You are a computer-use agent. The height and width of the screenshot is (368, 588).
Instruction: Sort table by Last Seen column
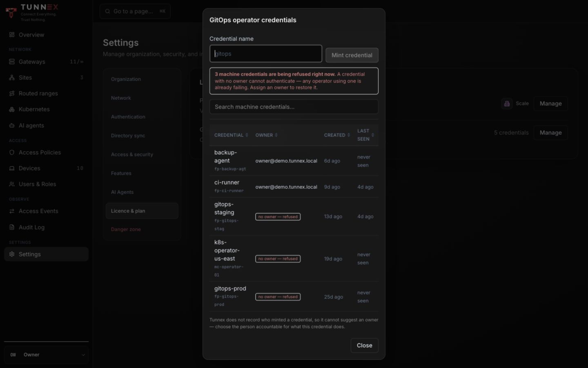click(x=365, y=135)
